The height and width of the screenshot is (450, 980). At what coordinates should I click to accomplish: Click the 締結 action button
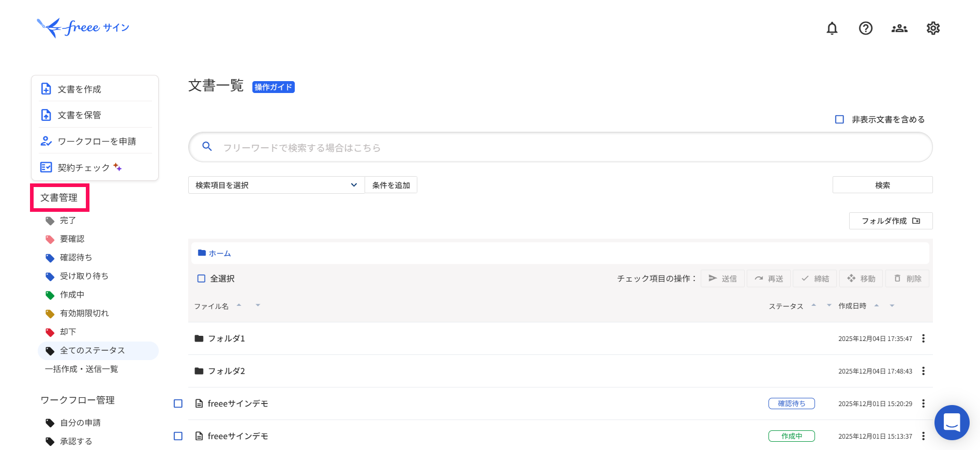click(x=815, y=278)
